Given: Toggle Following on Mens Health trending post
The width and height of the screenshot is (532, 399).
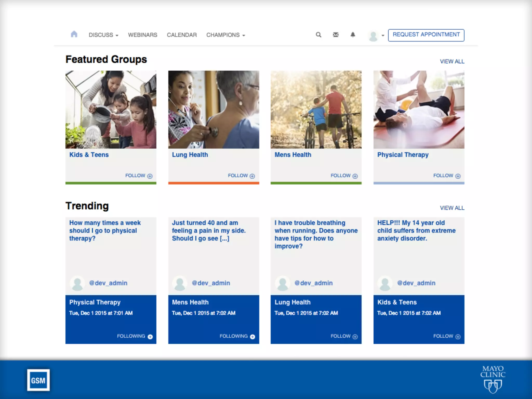Looking at the screenshot, I should coord(237,336).
